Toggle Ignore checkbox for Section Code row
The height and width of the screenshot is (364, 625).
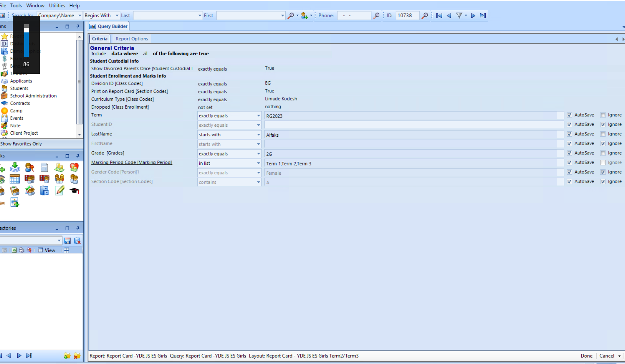click(x=603, y=182)
